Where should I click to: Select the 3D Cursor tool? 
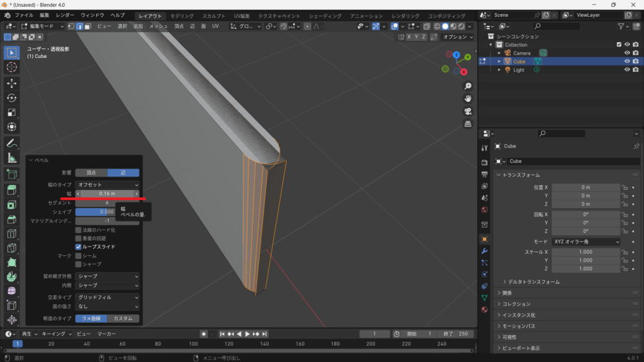(x=11, y=67)
